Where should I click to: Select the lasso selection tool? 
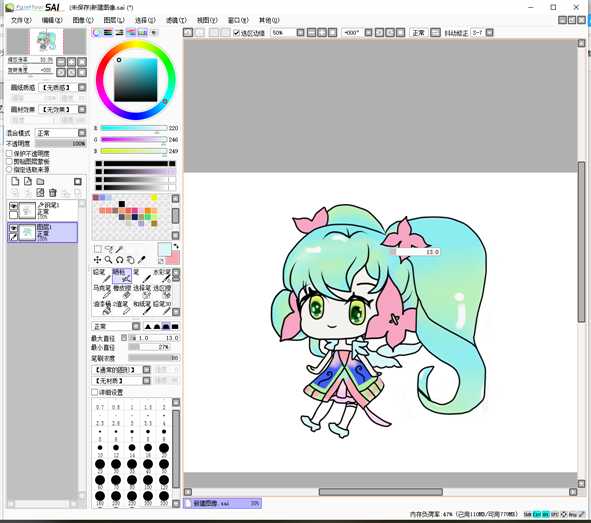[109, 249]
